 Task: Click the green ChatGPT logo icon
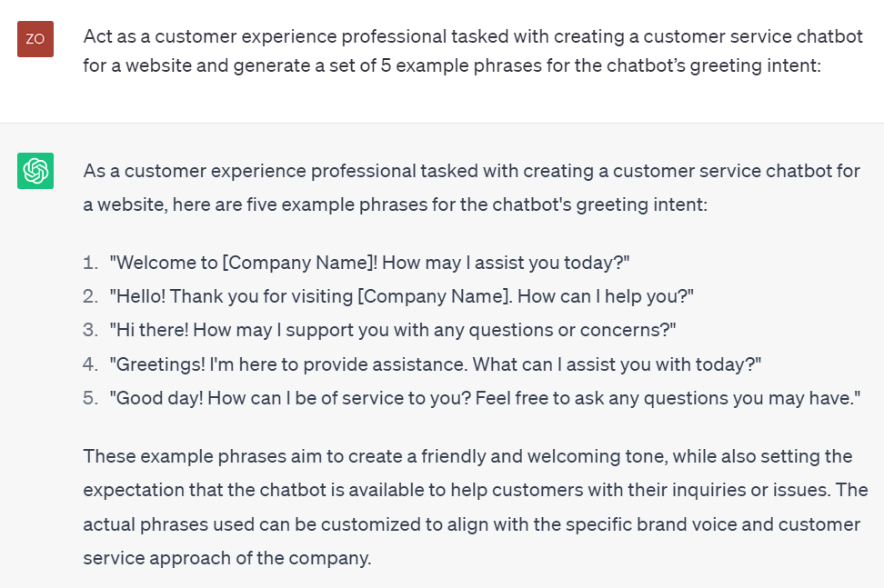[x=35, y=171]
